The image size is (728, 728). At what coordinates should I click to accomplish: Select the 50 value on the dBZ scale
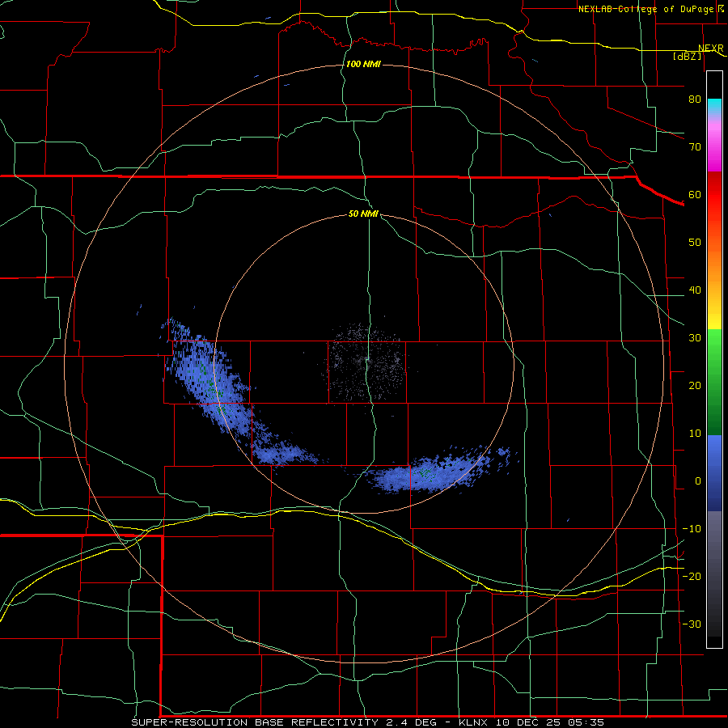tap(695, 243)
